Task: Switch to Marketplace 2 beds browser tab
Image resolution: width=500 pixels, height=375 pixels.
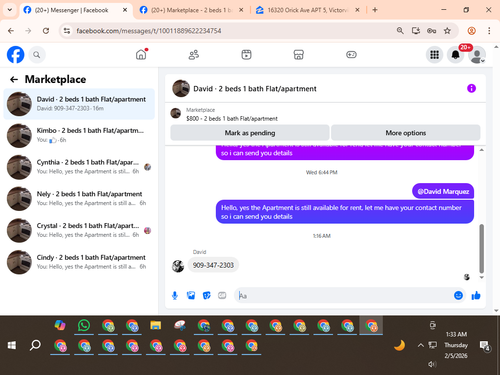Action: click(191, 10)
